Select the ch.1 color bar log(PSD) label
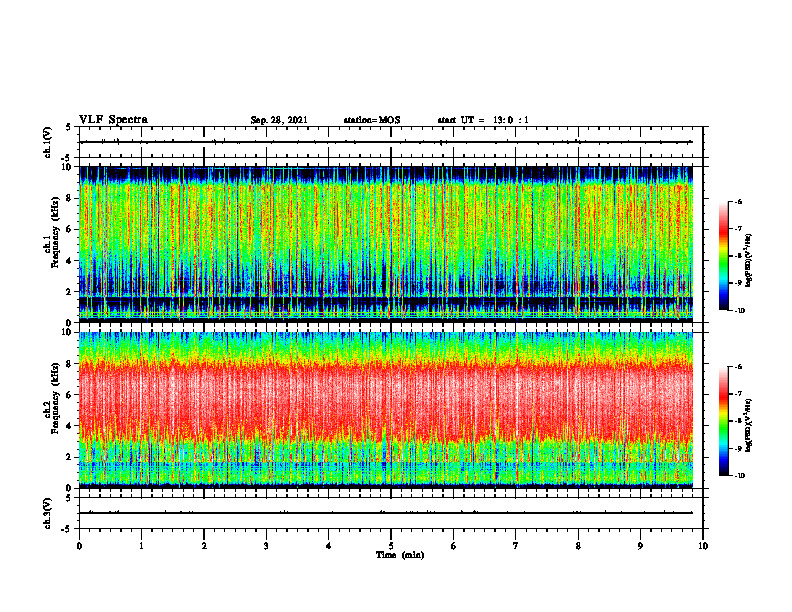 coord(749,260)
